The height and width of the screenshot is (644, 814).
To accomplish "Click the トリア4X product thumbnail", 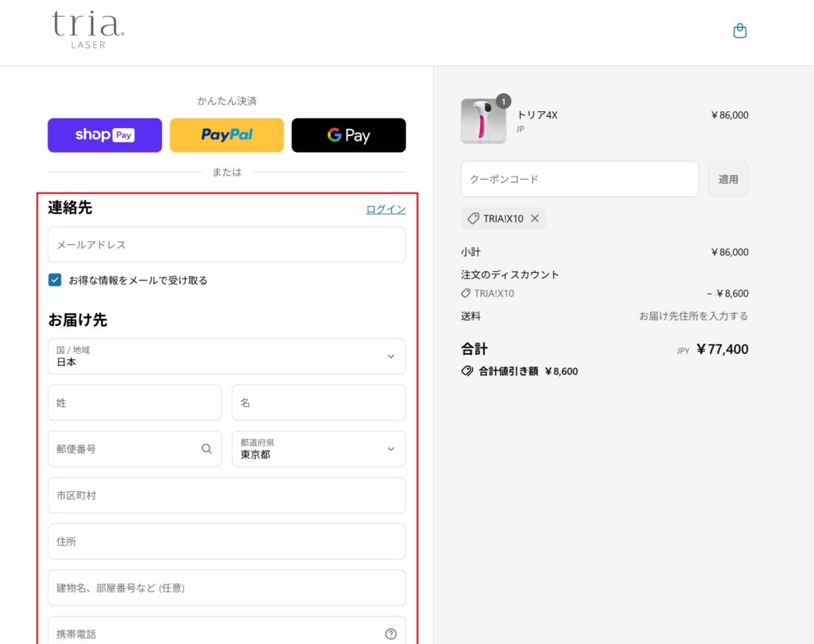I will (483, 121).
